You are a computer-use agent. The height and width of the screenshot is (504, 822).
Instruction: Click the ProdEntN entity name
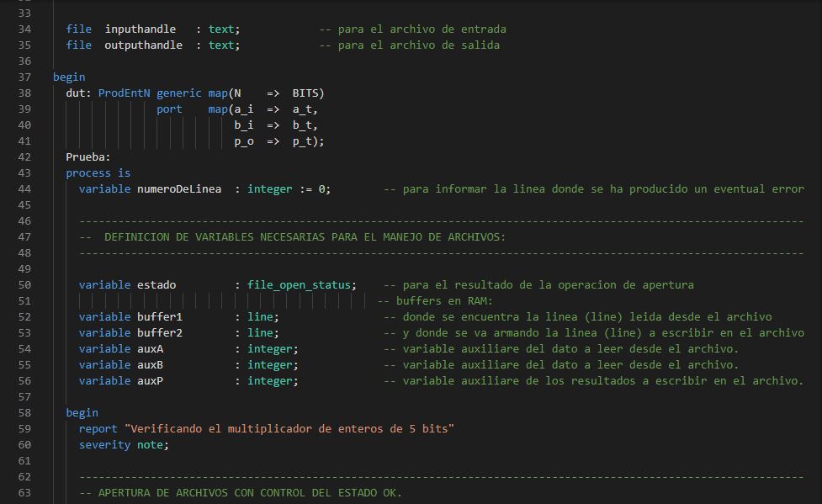point(124,93)
